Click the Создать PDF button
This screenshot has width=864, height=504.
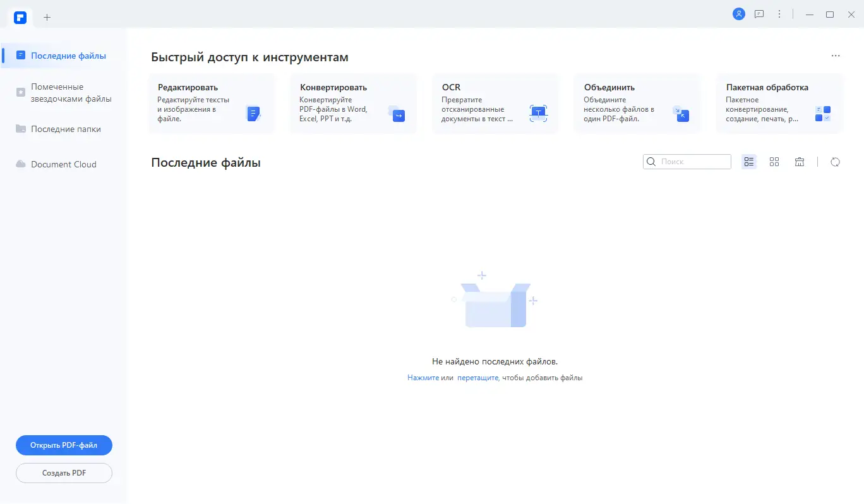[x=63, y=472]
